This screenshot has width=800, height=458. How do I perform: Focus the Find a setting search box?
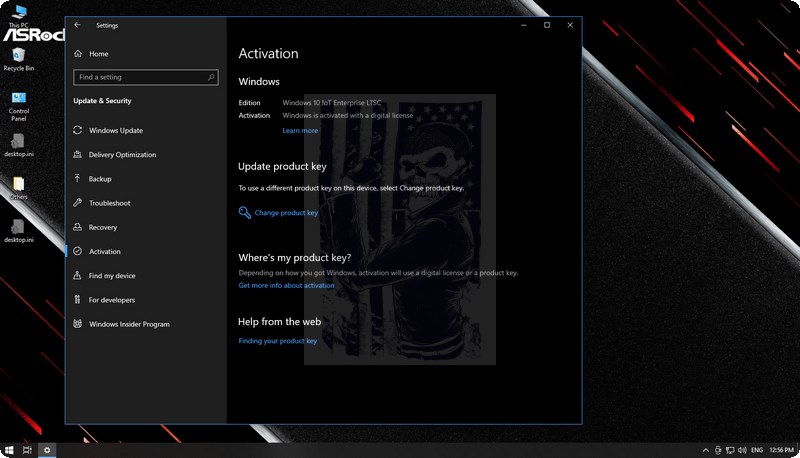tap(146, 77)
